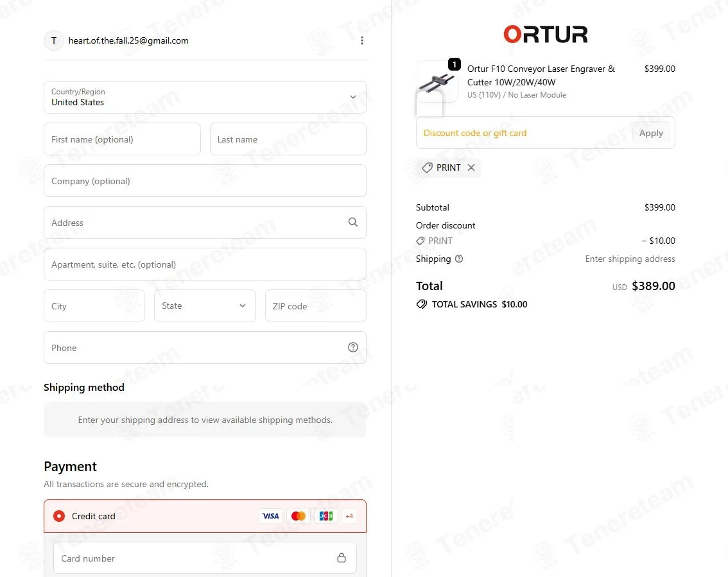Click the shipping info question mark icon
The height and width of the screenshot is (577, 728).
tap(459, 259)
